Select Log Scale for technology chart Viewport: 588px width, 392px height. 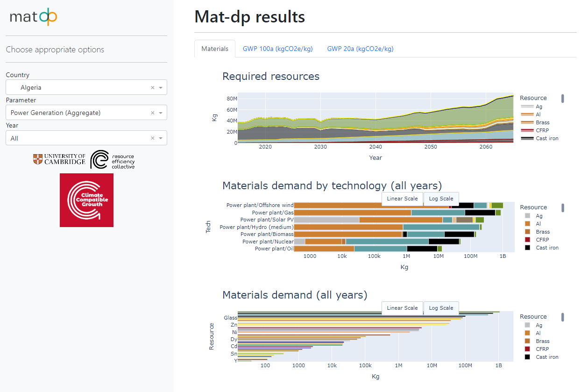pyautogui.click(x=441, y=199)
